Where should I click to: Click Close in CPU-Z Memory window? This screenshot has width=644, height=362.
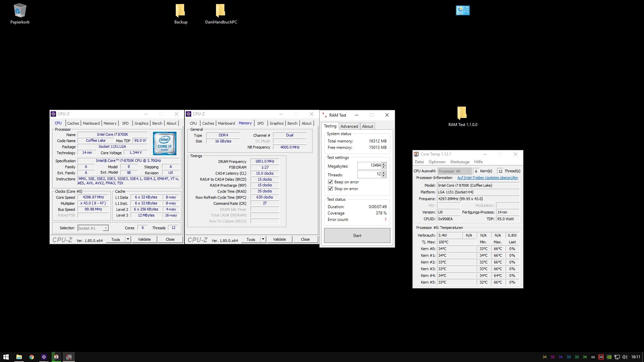(x=305, y=239)
